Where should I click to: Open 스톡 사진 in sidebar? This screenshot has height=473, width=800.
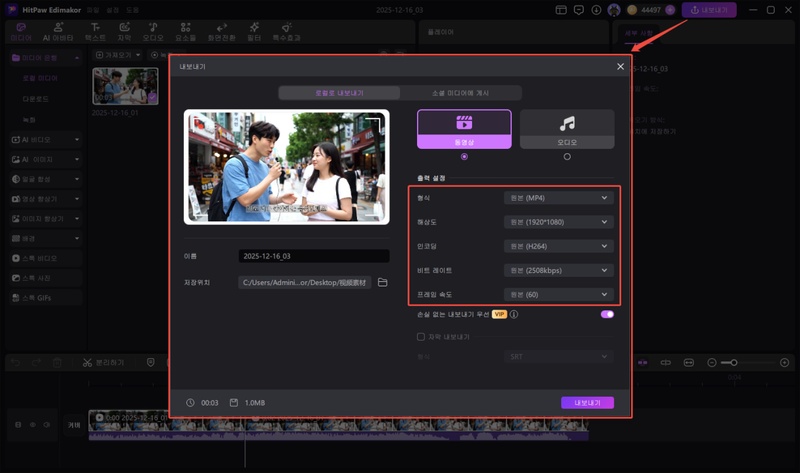(45, 278)
